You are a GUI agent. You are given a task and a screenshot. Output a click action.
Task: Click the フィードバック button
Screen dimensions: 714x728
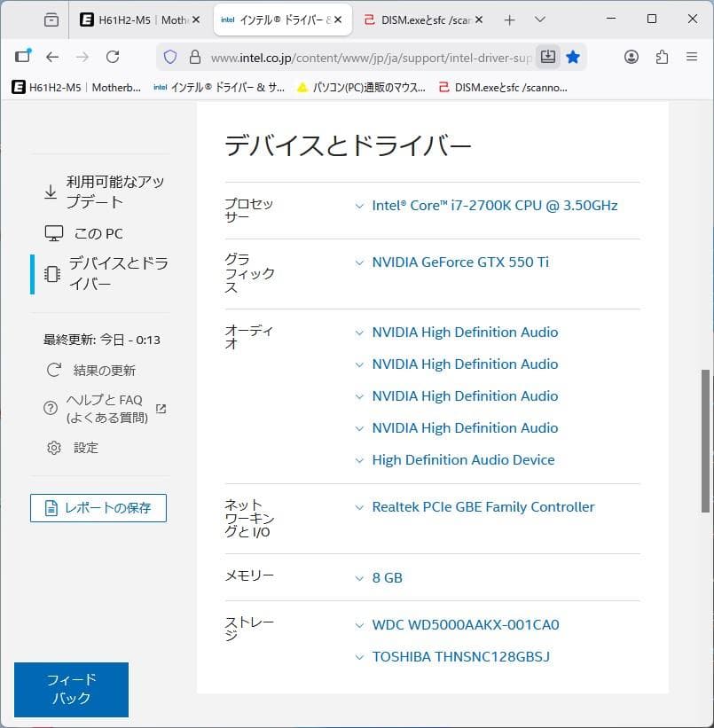pos(70,690)
